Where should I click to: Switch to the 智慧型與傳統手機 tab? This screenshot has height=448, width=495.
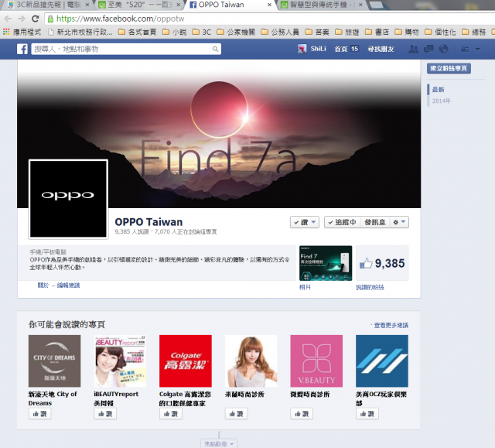point(321,5)
